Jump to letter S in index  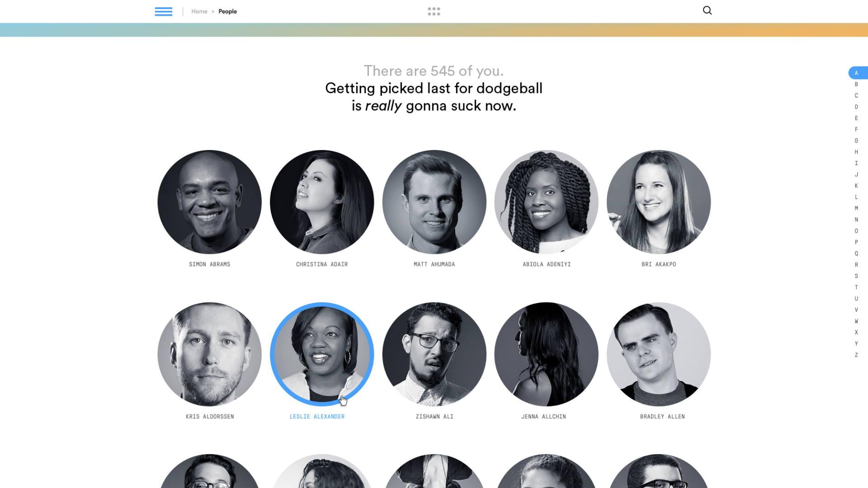(x=856, y=276)
